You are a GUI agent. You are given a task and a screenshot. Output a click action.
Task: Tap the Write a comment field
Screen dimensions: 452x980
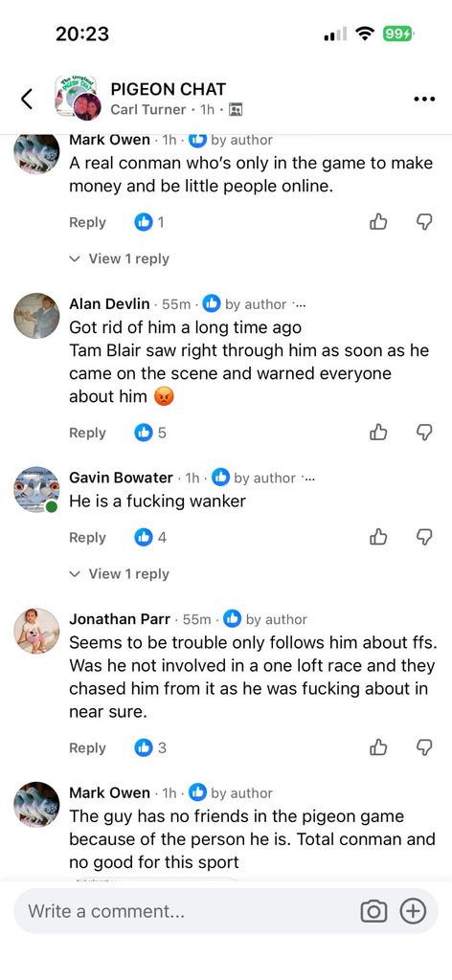(x=188, y=911)
